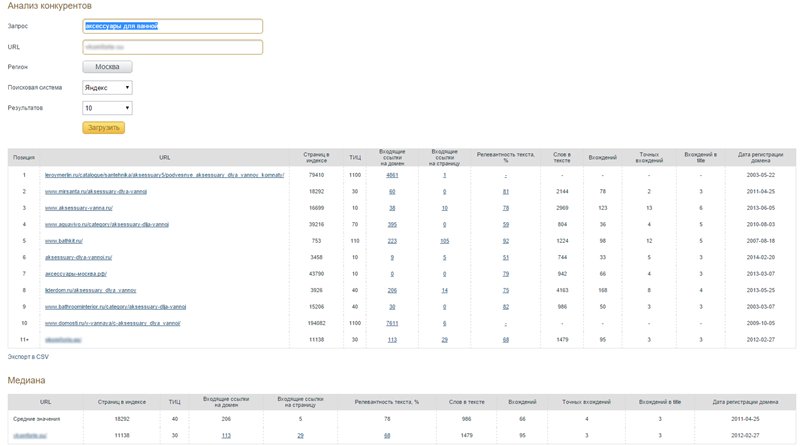Open the www.mirsanta.ru link in row 2
This screenshot has height=446, width=800.
tap(97, 190)
